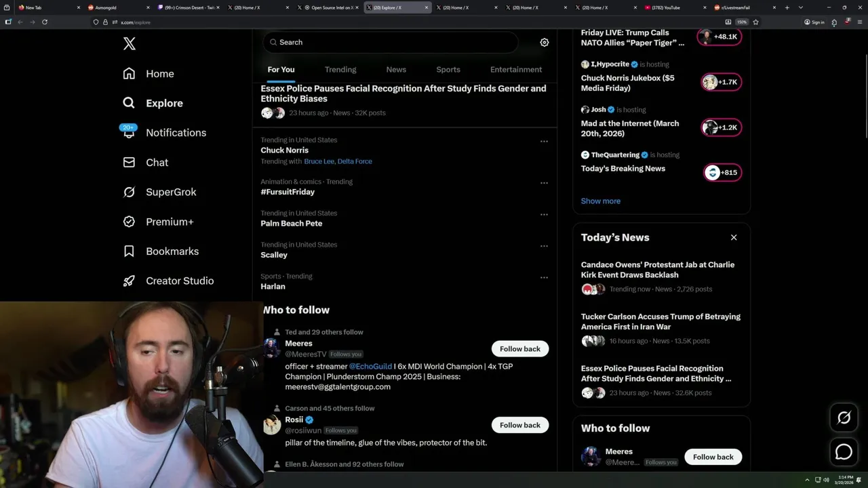Open more options for #FursuitFriday trend
Screen dimensions: 868x488
tap(544, 183)
